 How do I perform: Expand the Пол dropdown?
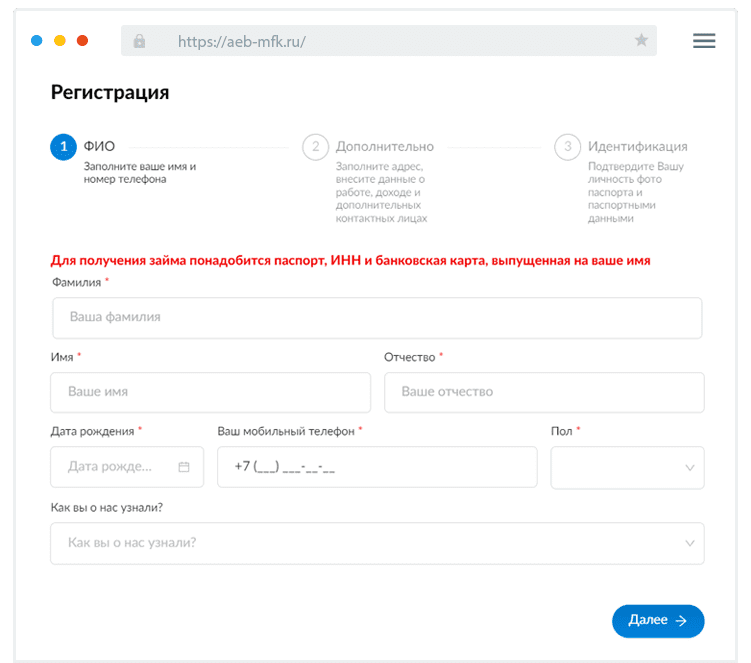(x=626, y=467)
